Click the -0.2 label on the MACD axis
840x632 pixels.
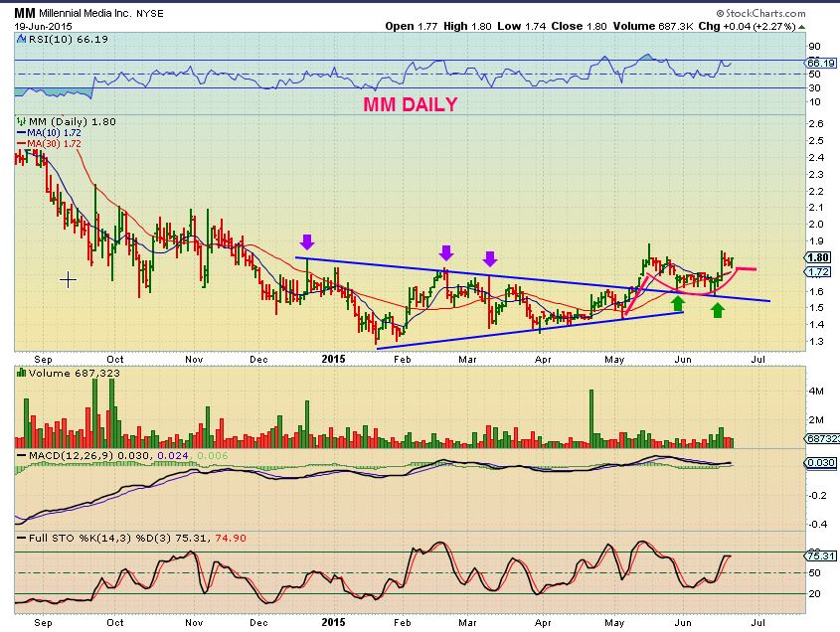817,496
